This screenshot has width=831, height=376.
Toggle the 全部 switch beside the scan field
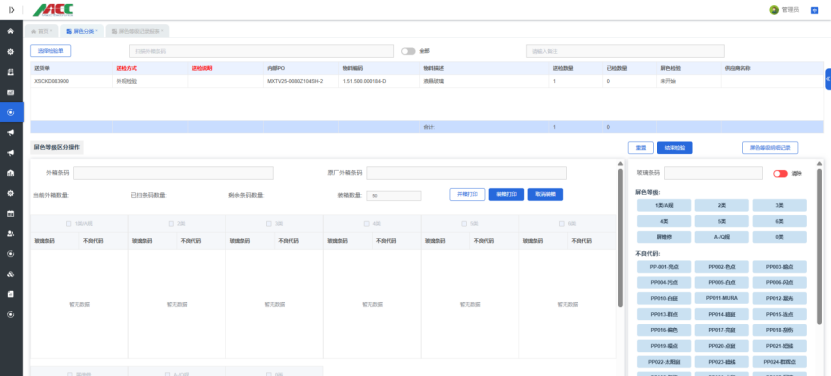tap(408, 51)
